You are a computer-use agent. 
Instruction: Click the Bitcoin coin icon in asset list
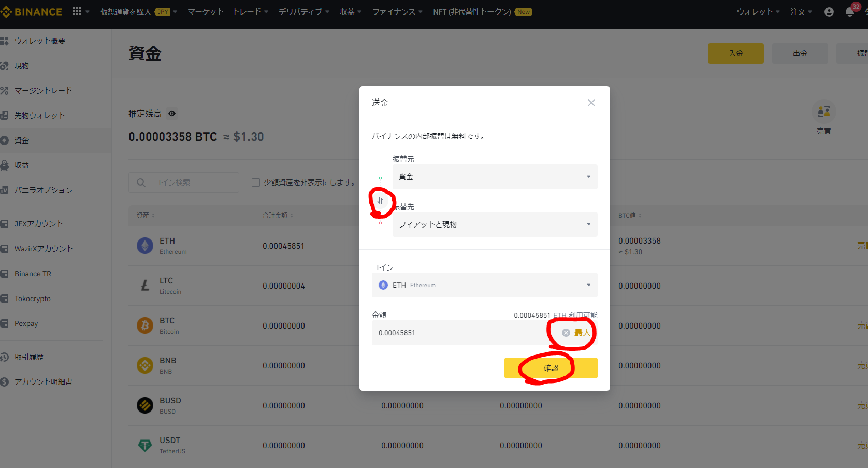tap(144, 325)
